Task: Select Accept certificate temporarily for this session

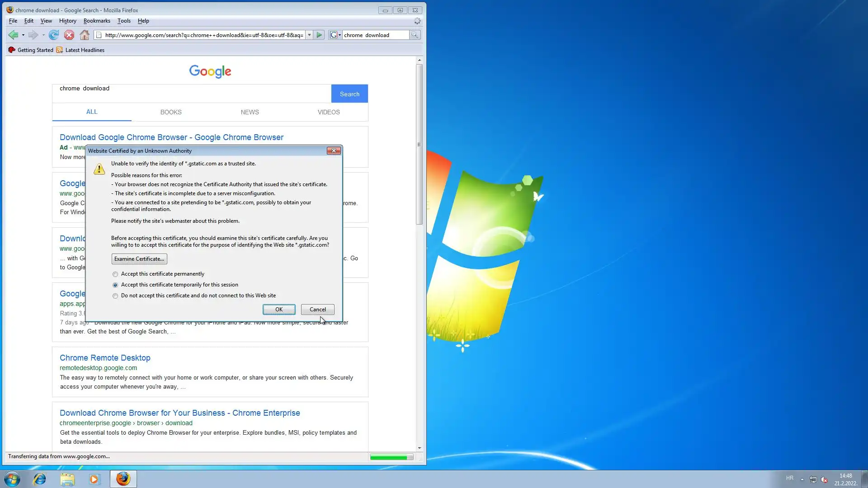Action: coord(115,285)
